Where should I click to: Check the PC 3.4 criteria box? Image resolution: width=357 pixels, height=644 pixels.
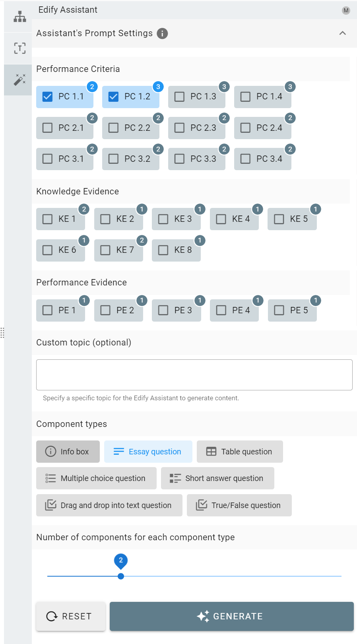245,159
